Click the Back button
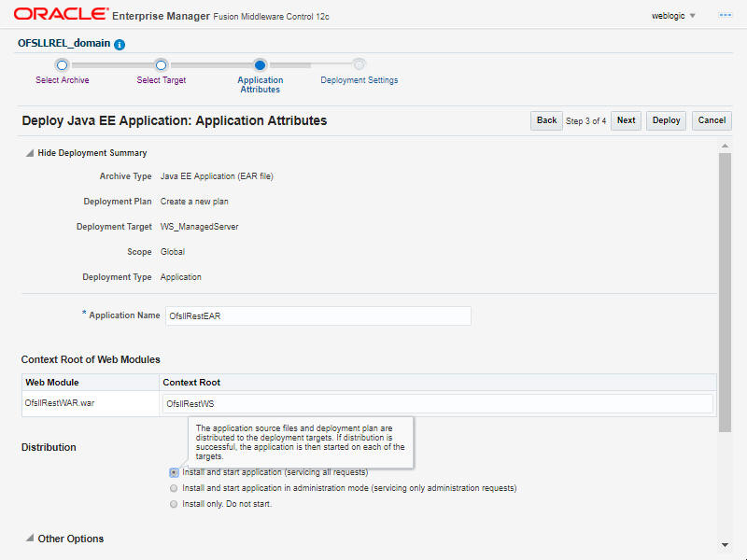This screenshot has height=560, width=747. tap(546, 120)
